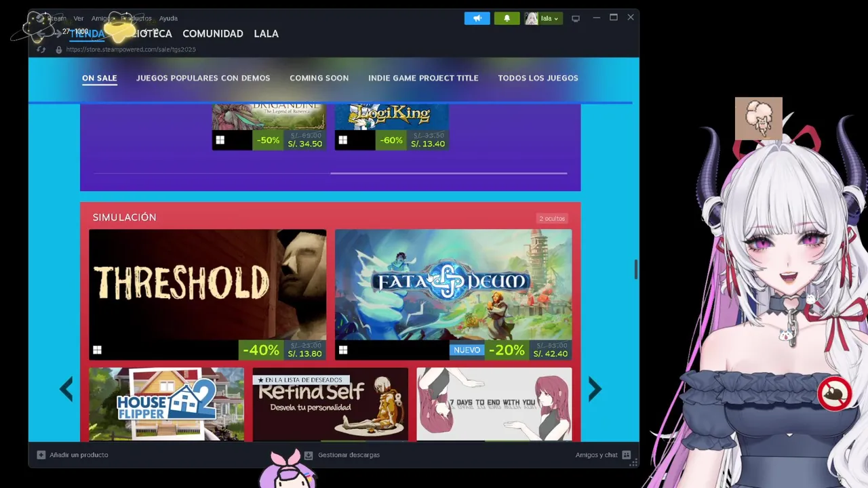Click the -60% discount on LogiKing
Image resolution: width=868 pixels, height=488 pixels.
coord(391,140)
